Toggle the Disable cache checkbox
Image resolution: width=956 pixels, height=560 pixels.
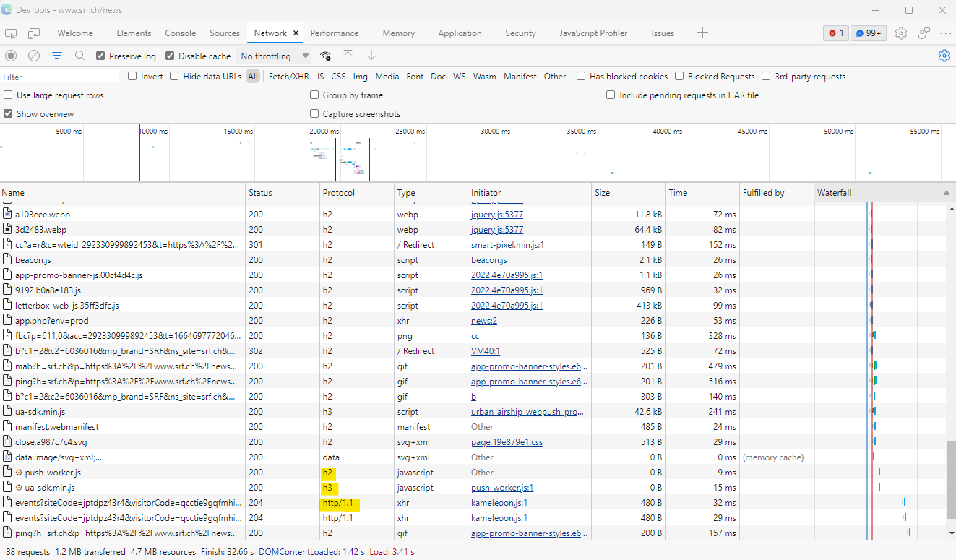170,56
